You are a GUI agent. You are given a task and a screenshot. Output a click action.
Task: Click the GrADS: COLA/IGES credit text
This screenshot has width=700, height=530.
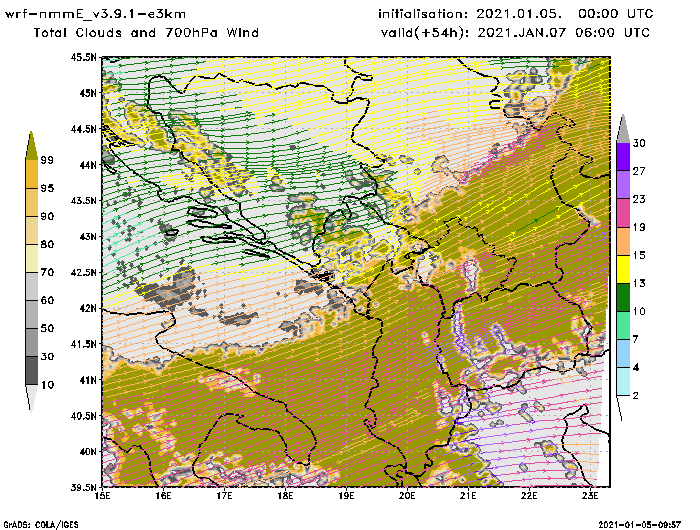click(x=41, y=524)
